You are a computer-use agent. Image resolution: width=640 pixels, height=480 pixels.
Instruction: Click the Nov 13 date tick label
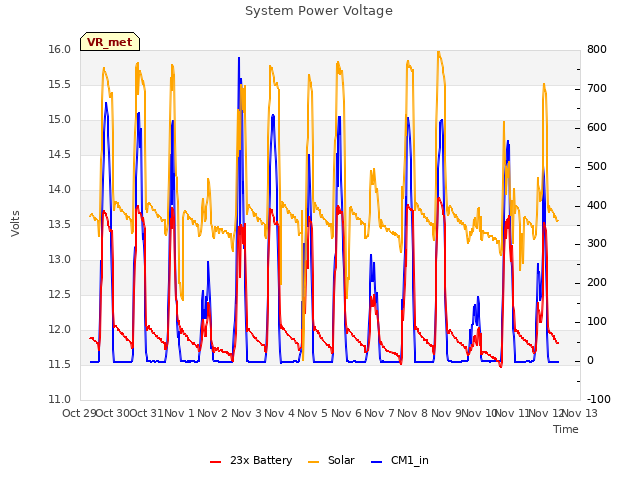(580, 413)
